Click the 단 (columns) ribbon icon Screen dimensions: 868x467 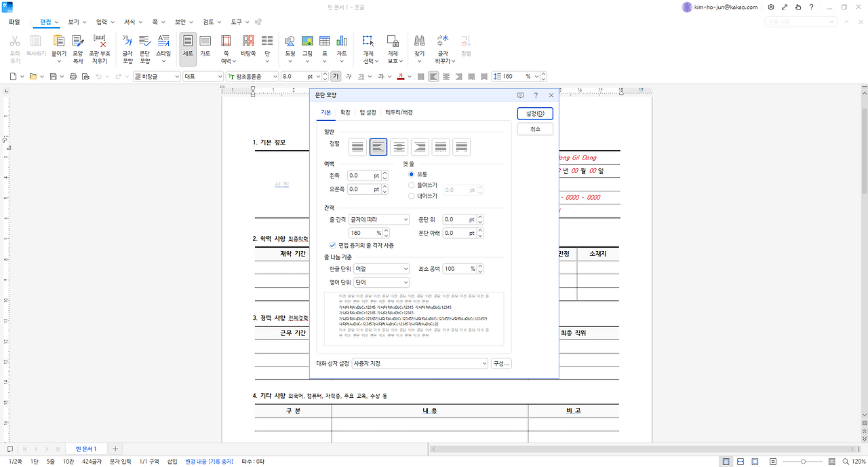[x=267, y=48]
